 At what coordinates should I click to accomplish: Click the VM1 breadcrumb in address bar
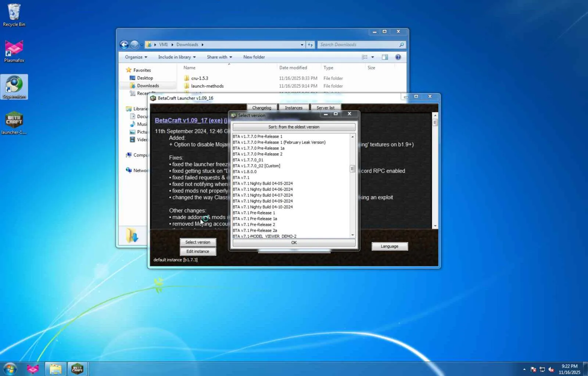point(163,45)
